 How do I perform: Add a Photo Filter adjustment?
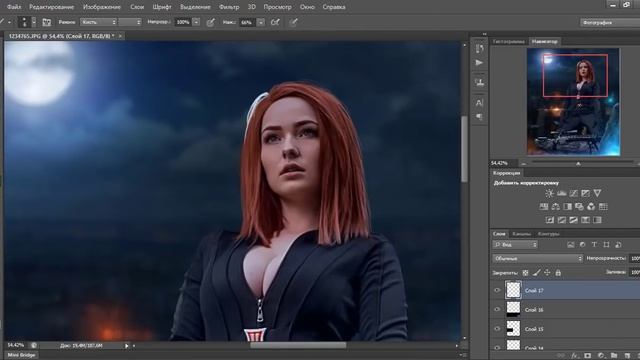[579, 207]
